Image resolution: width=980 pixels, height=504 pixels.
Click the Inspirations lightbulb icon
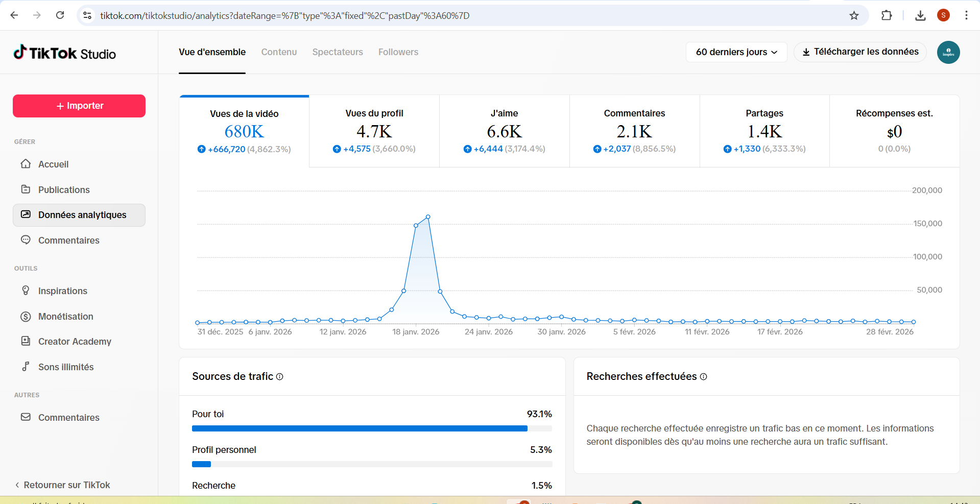tap(26, 291)
